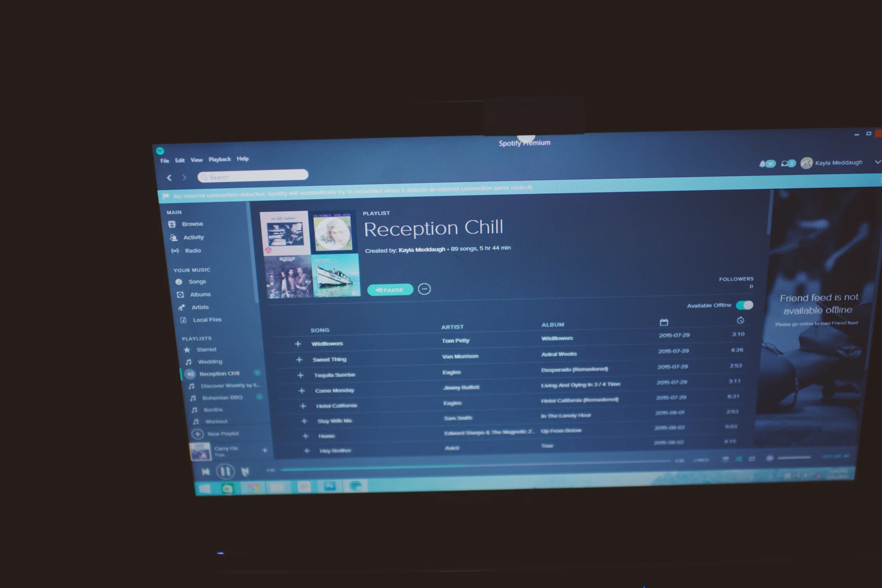
Task: Skip to the previous track
Action: pos(205,471)
